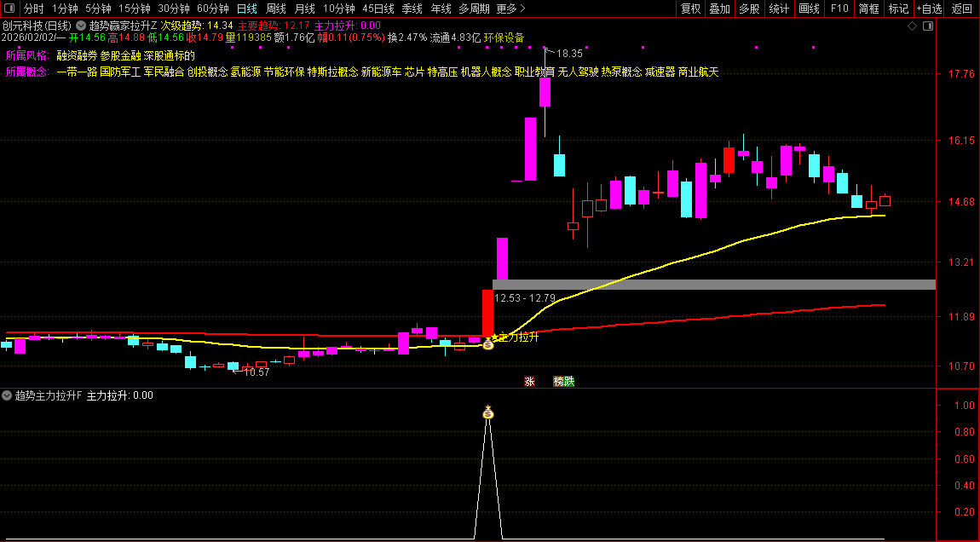Expand the 更多 periods menu
980x542 pixels.
(x=510, y=9)
